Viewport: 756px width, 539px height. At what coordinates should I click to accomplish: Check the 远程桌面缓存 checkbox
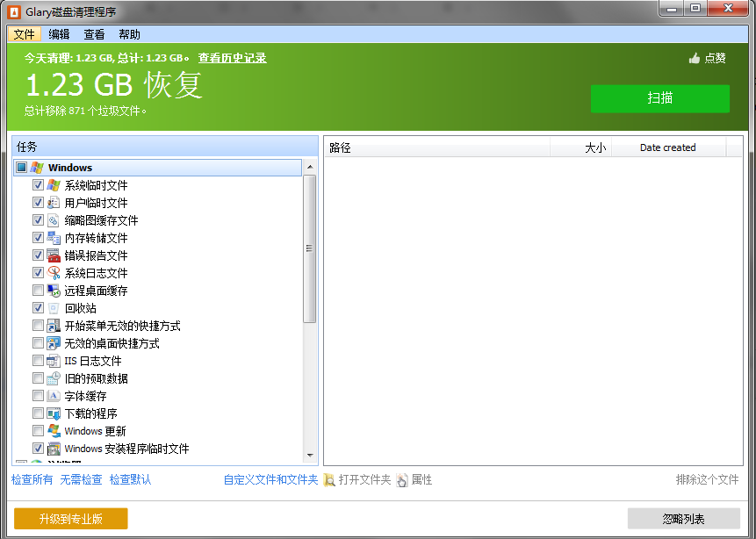tap(38, 290)
